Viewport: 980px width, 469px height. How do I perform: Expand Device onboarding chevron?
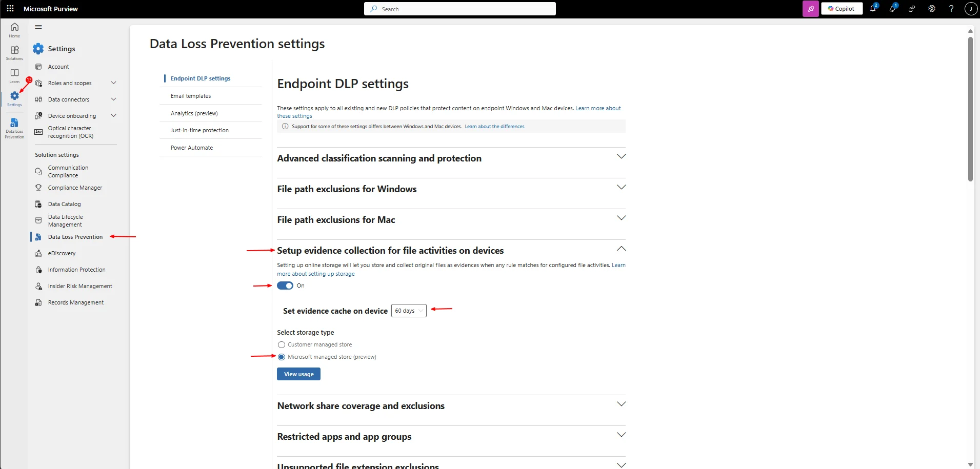click(114, 116)
